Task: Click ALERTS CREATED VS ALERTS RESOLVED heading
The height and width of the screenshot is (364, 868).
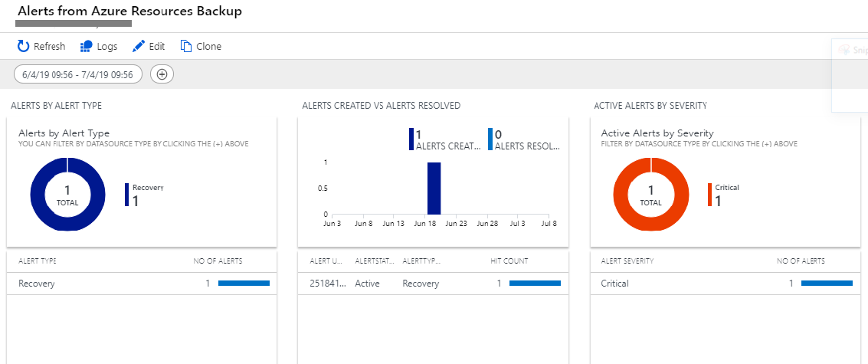Action: point(382,105)
